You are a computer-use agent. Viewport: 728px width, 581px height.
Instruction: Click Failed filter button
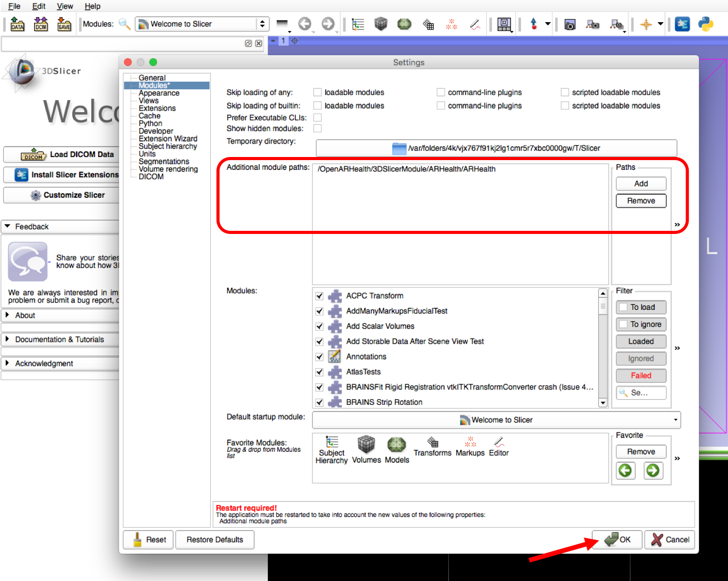pyautogui.click(x=641, y=375)
